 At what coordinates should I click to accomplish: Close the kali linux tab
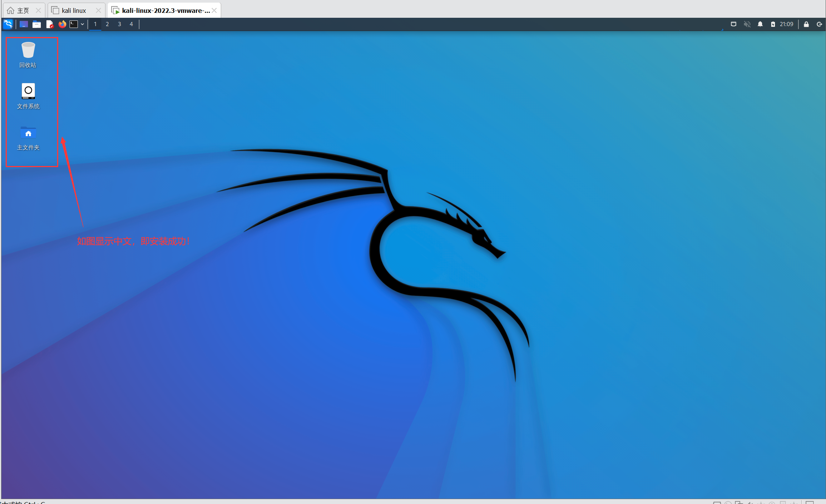click(x=98, y=11)
